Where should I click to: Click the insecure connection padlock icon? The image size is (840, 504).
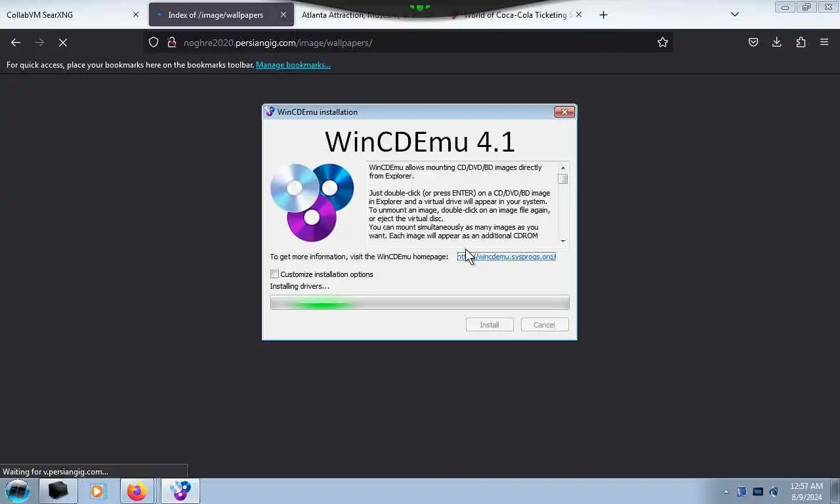(172, 42)
